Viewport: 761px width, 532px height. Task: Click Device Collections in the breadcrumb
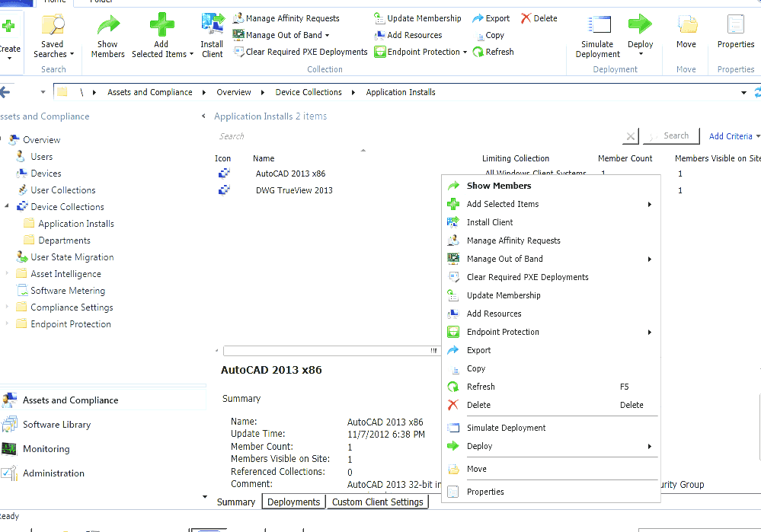coord(309,92)
